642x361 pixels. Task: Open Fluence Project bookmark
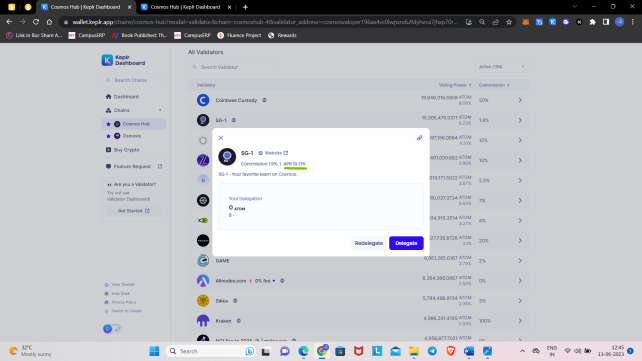[239, 36]
